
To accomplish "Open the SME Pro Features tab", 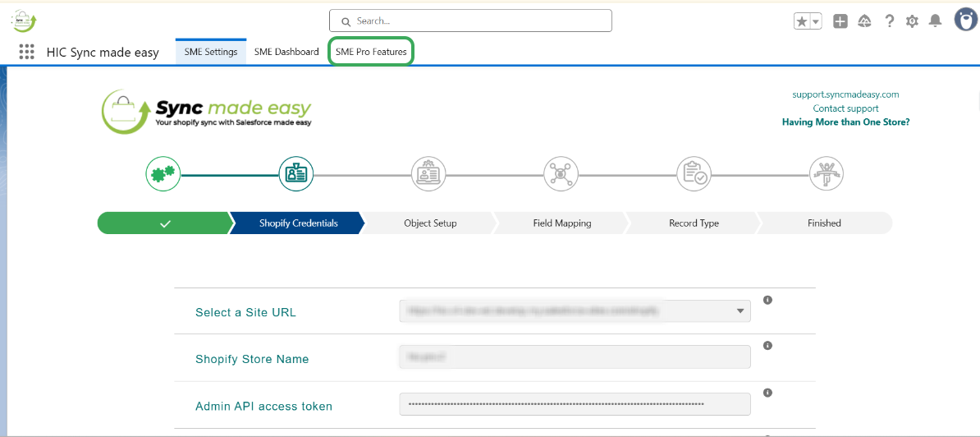I will [371, 52].
